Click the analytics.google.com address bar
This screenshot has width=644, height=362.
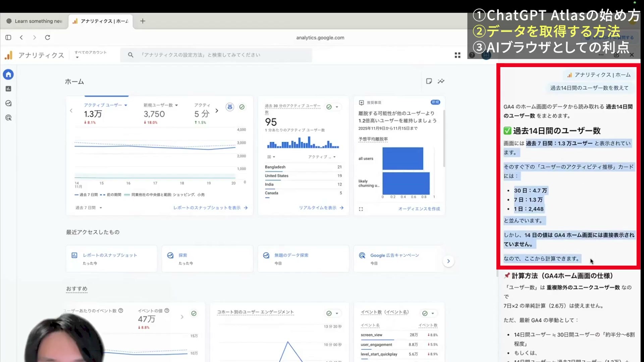(x=320, y=38)
